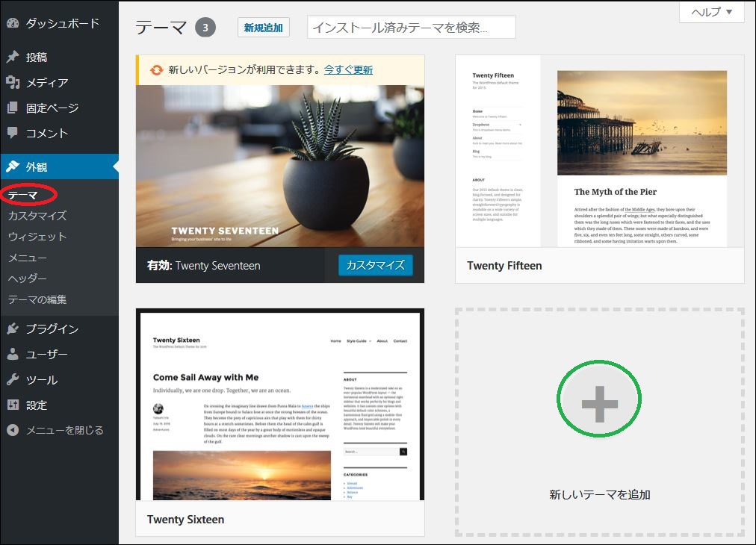Open the 投稿 menu item
Screen dimensions: 756x545
point(59,57)
